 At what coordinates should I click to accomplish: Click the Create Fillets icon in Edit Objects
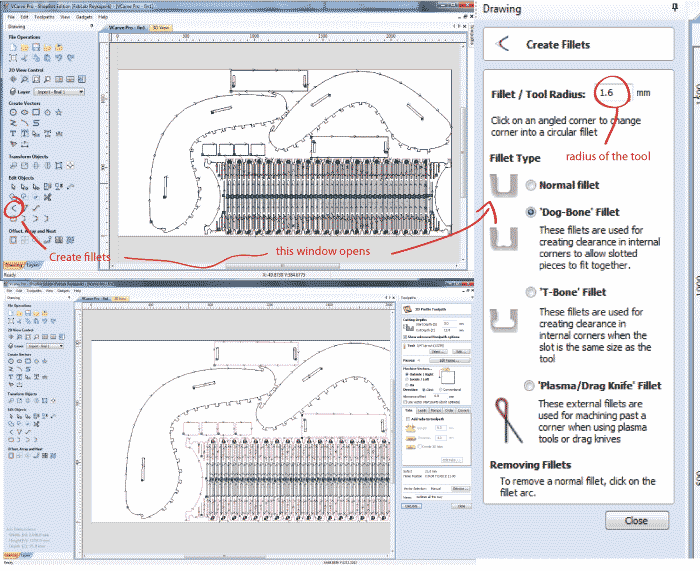point(14,208)
